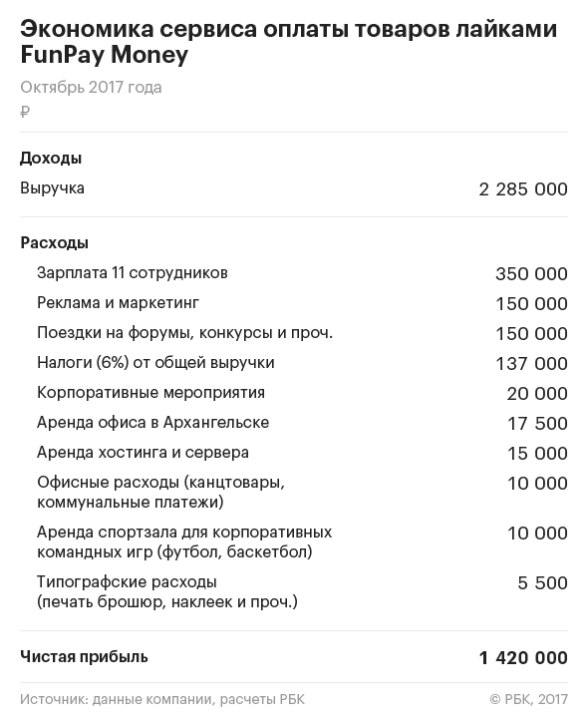
Task: Click the revenue value 2 285 000
Action: [523, 189]
